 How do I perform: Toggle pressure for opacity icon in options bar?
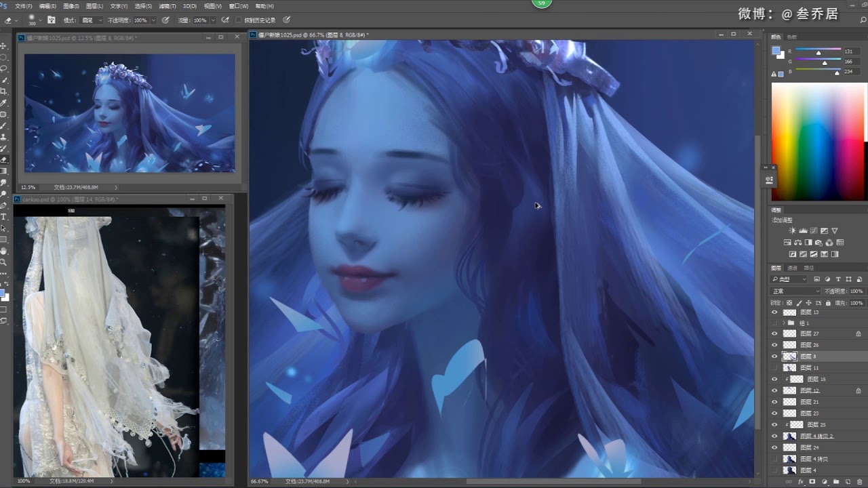pos(165,20)
